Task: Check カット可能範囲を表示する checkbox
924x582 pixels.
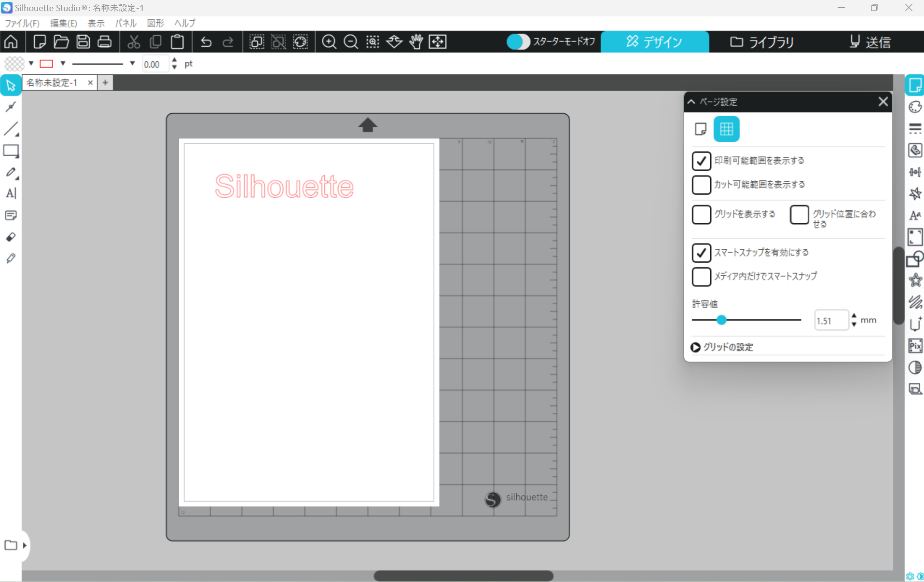Action: coord(701,185)
